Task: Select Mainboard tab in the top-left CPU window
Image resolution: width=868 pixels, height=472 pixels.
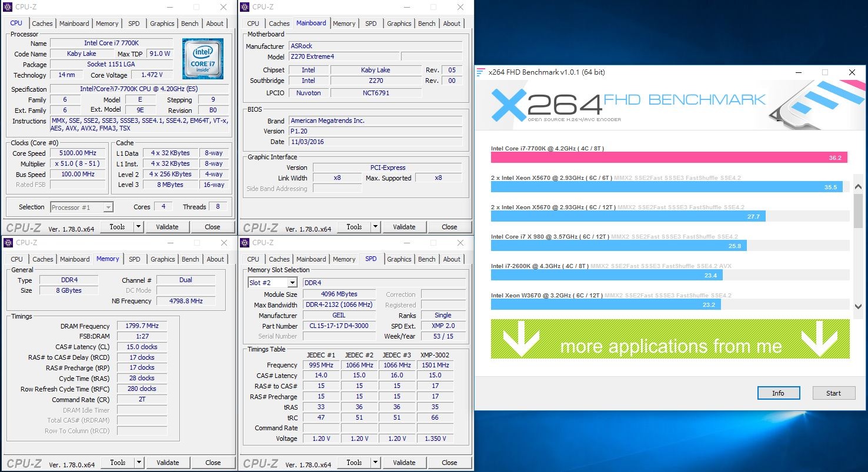Action: coord(74,24)
